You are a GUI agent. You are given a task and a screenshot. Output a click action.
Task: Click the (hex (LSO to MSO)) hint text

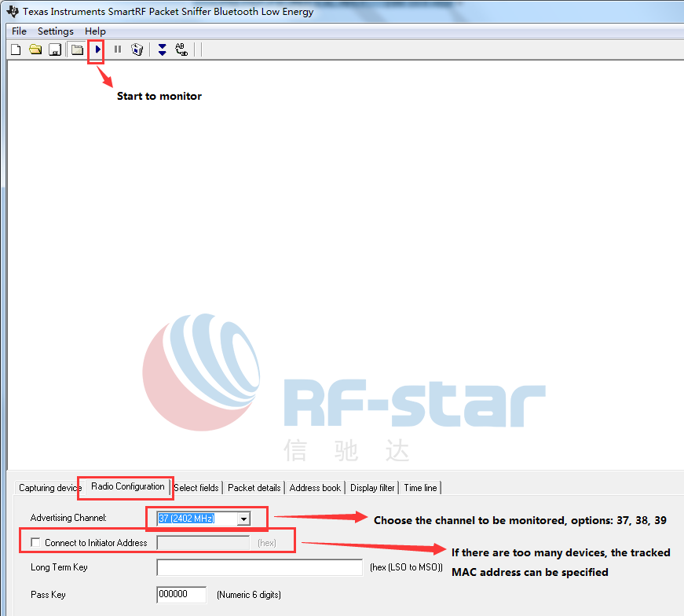(406, 567)
